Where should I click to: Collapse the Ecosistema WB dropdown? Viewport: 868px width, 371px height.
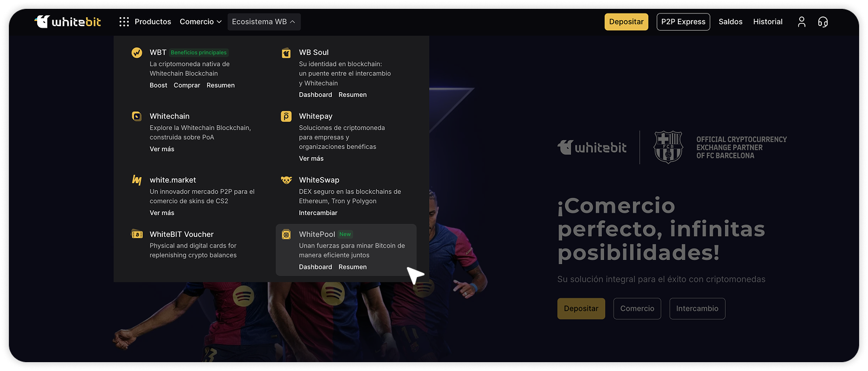[264, 22]
